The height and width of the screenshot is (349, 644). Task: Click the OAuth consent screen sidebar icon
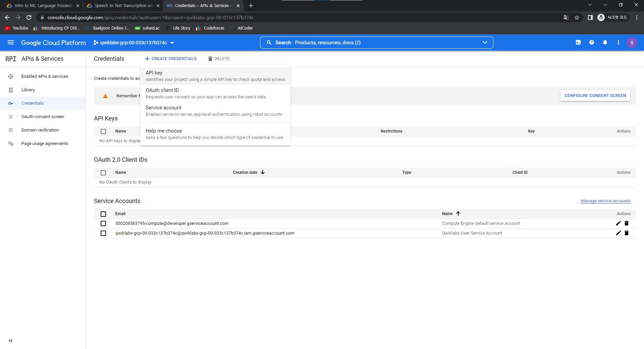click(11, 117)
